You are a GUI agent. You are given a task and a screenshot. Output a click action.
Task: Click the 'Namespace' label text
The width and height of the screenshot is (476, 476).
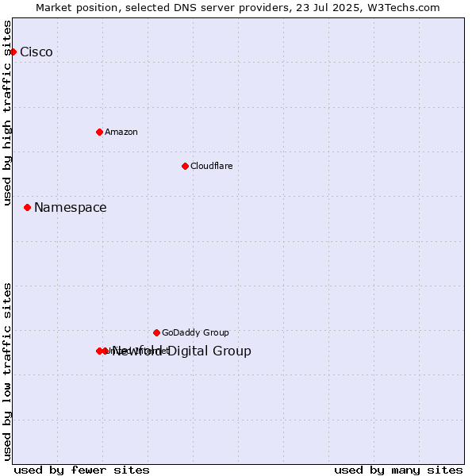tap(71, 208)
